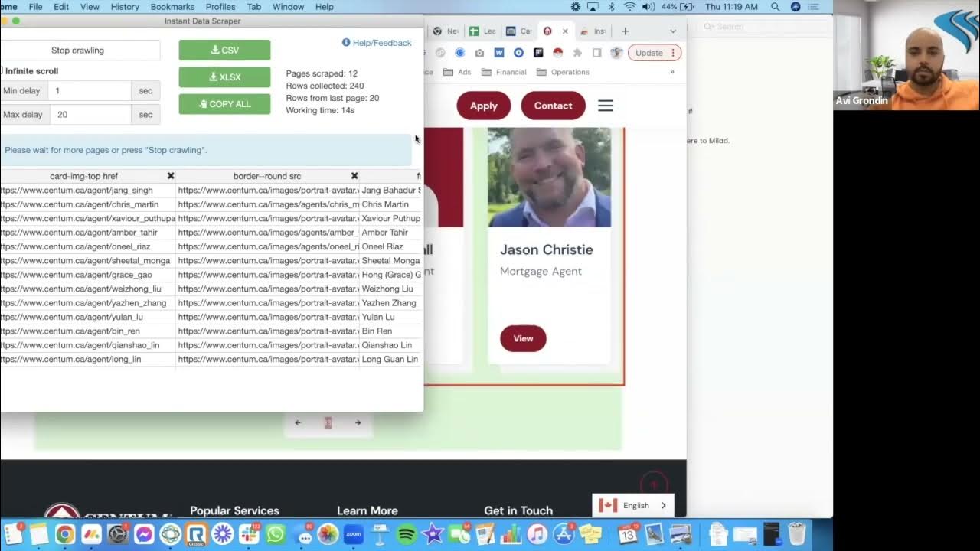980x551 pixels.
Task: Open a new browser tab
Action: pos(625,31)
